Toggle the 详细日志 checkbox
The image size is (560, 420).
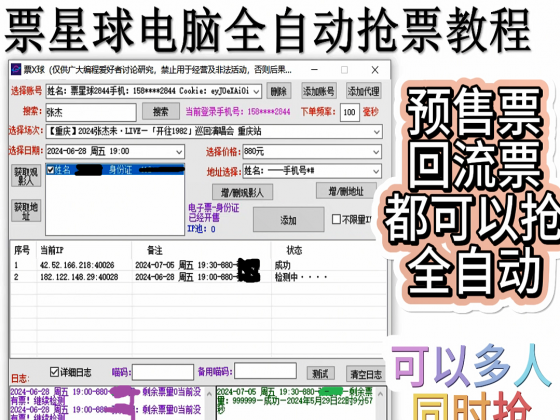point(54,372)
